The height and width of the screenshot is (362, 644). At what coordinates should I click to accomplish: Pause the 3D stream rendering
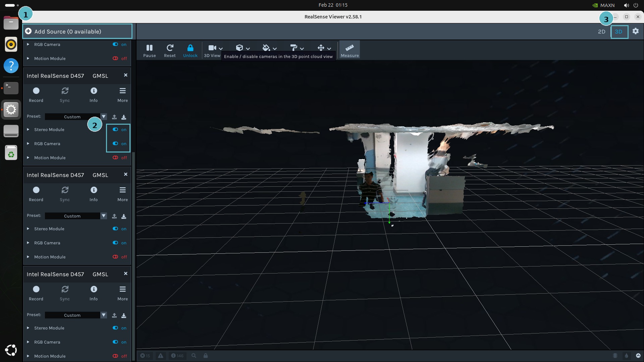149,51
